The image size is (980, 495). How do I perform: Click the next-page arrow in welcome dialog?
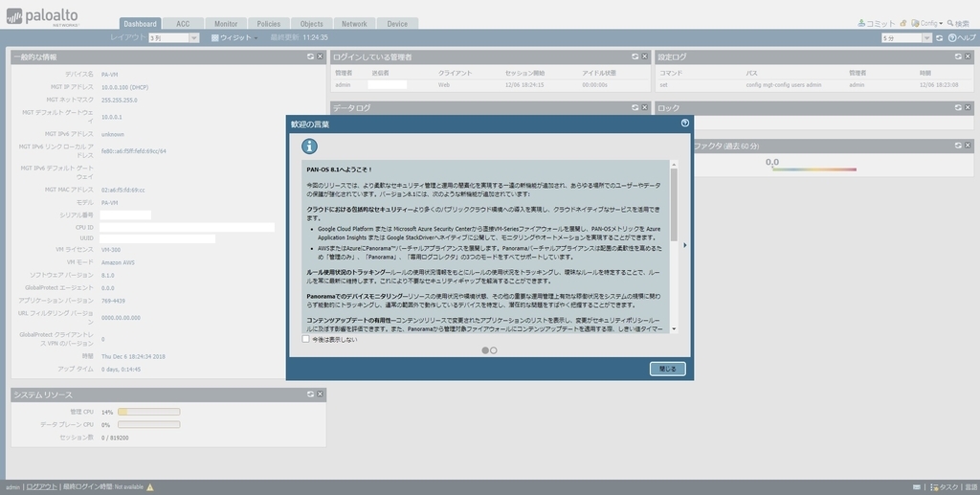685,245
